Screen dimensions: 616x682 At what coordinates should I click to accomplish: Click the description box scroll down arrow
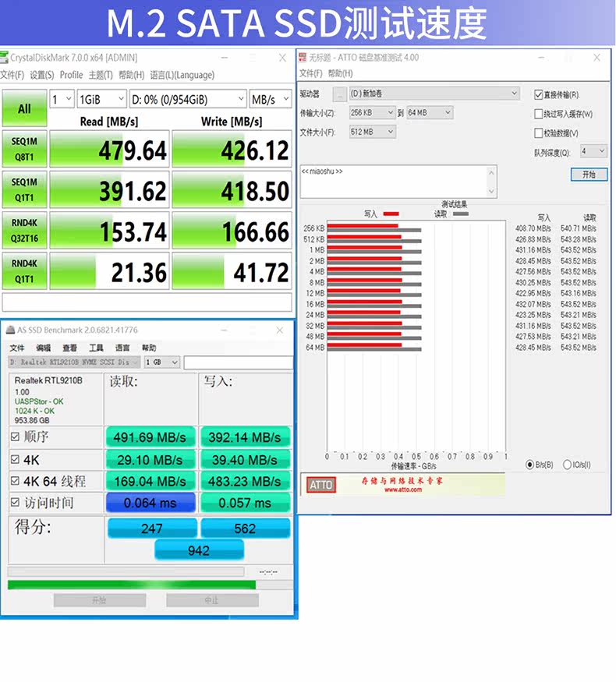491,191
